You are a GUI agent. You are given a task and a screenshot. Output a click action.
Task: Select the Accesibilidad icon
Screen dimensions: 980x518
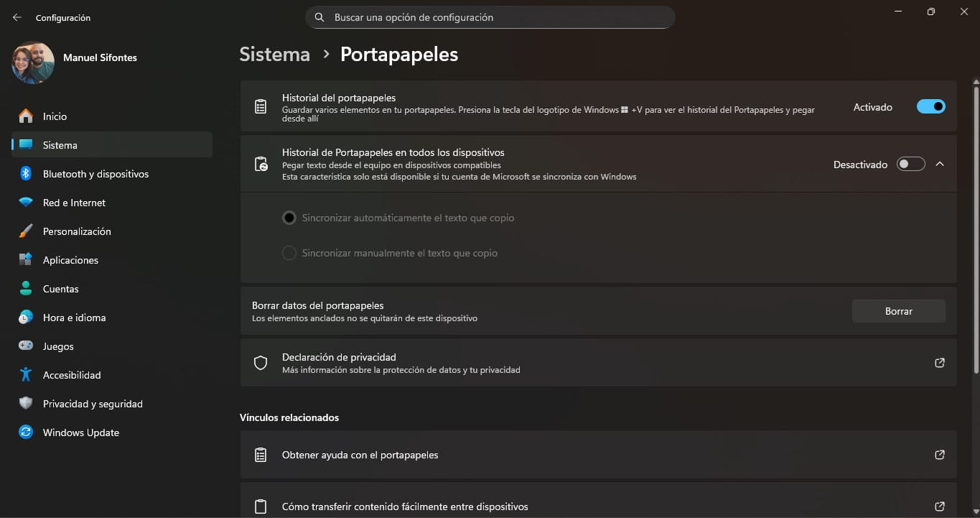(24, 374)
